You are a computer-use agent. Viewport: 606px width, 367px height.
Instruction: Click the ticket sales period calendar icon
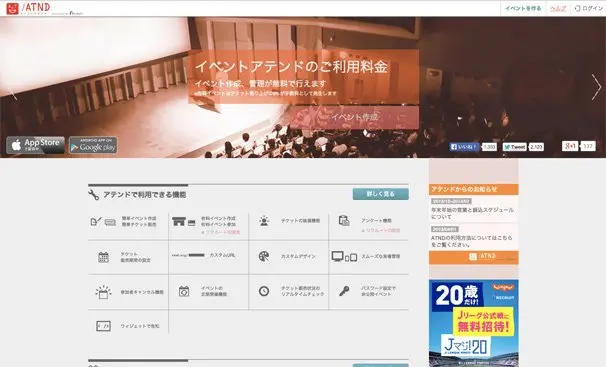point(103,257)
